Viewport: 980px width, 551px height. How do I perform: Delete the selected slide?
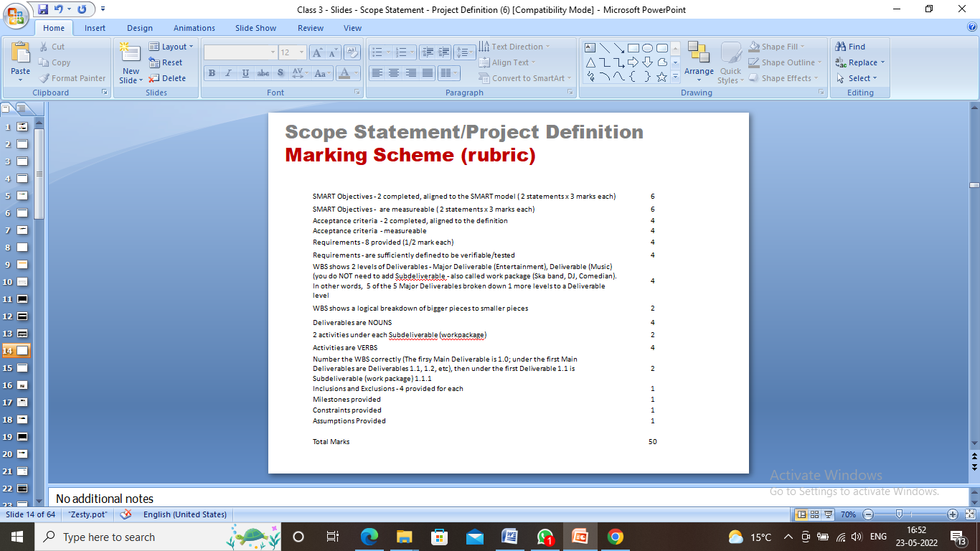167,78
